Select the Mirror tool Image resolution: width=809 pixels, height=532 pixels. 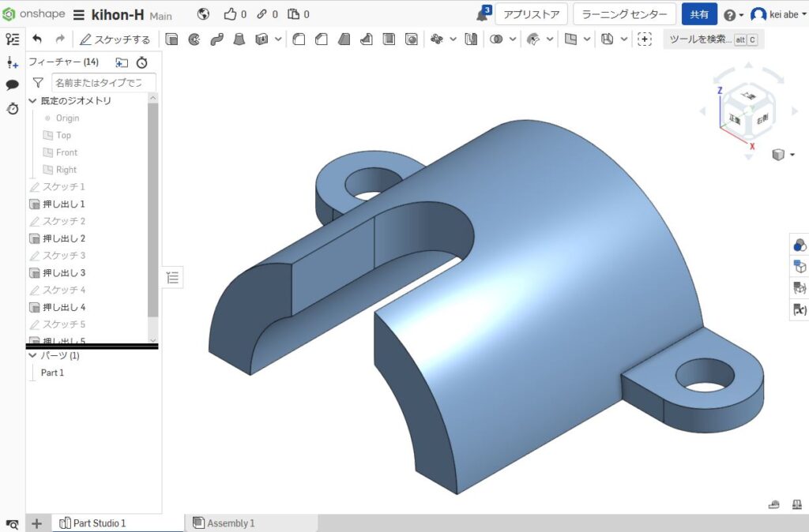tap(471, 39)
